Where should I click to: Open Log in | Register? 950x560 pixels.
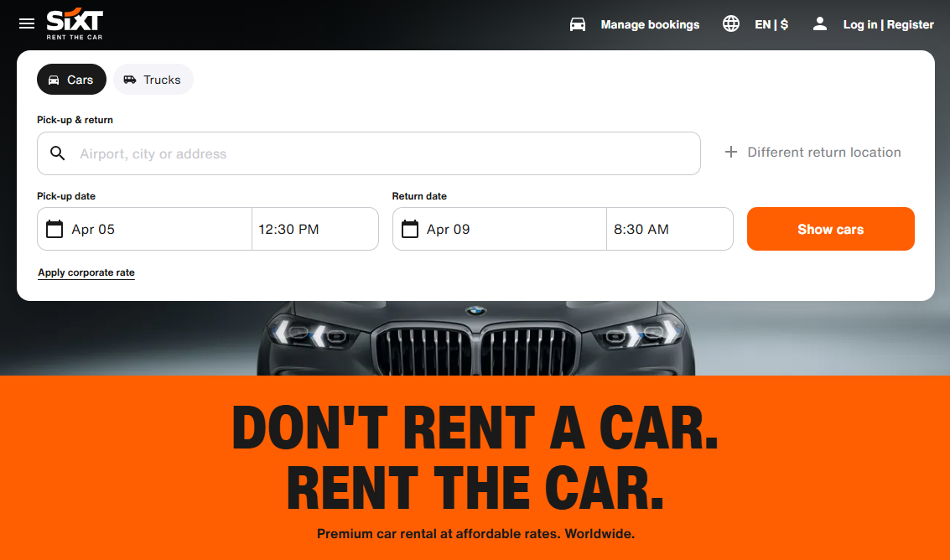pyautogui.click(x=888, y=24)
